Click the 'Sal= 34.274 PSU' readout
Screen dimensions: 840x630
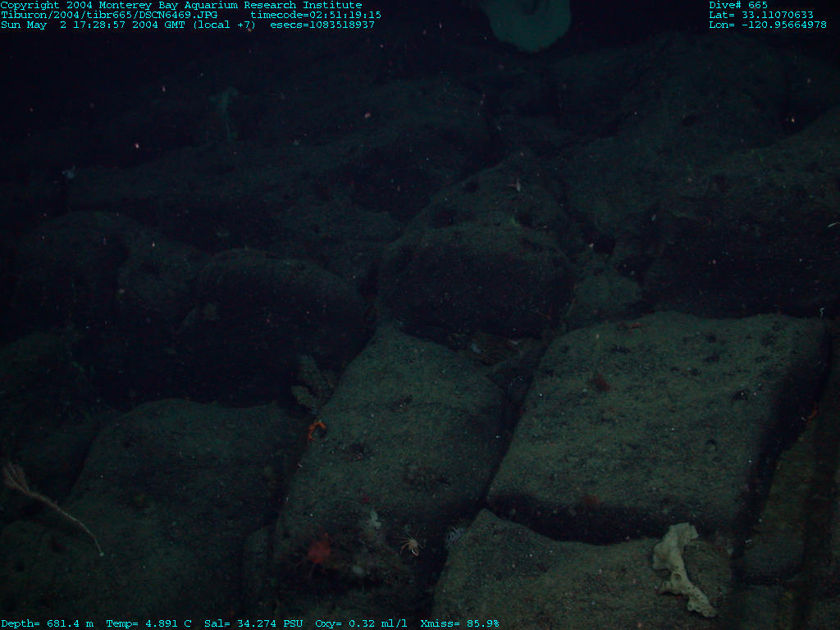(x=253, y=623)
